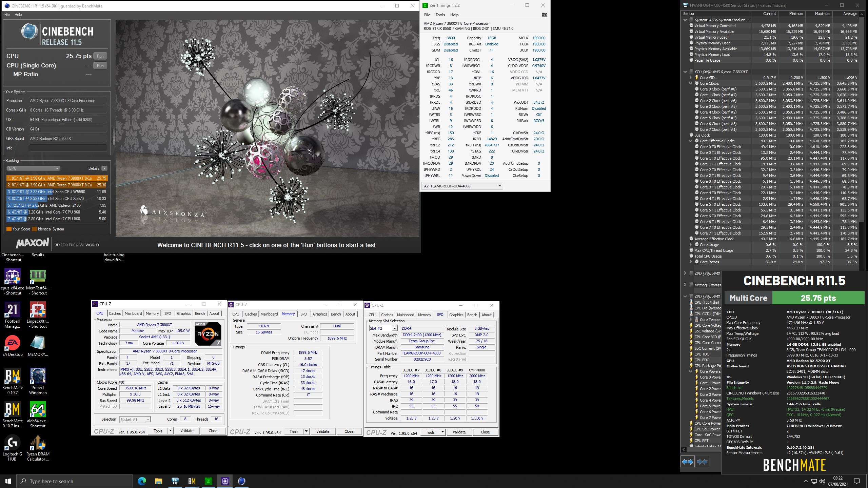Select Xeon W5590 ranking entry
Viewport: 868px width, 488px height.
click(57, 192)
